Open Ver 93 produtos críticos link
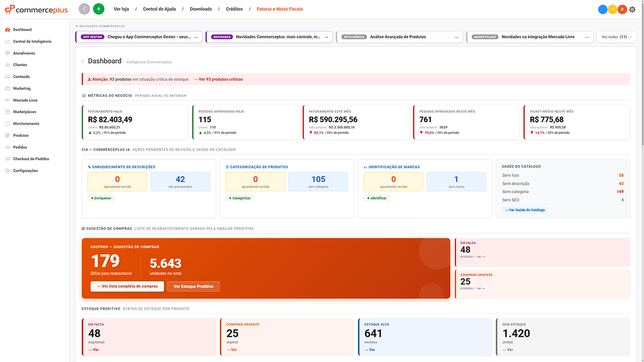Image resolution: width=644 pixels, height=362 pixels. coord(218,79)
